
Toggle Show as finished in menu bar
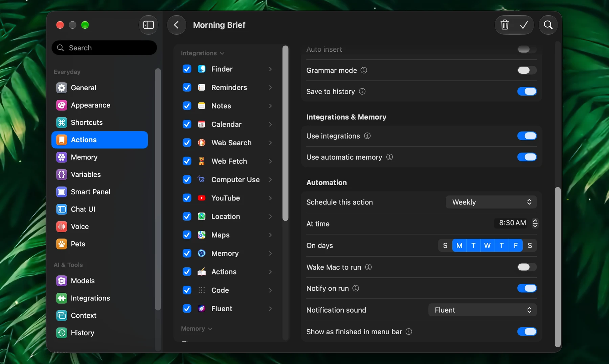(x=527, y=332)
